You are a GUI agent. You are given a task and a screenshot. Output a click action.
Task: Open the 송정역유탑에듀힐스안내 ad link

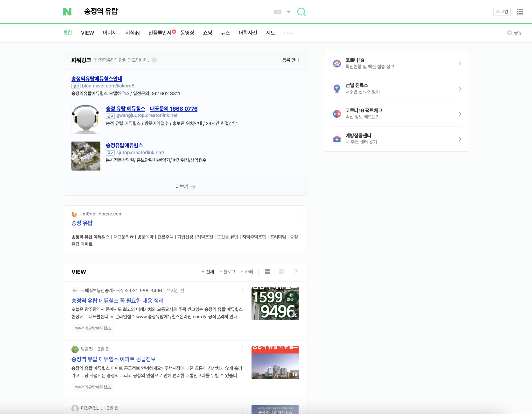[97, 79]
